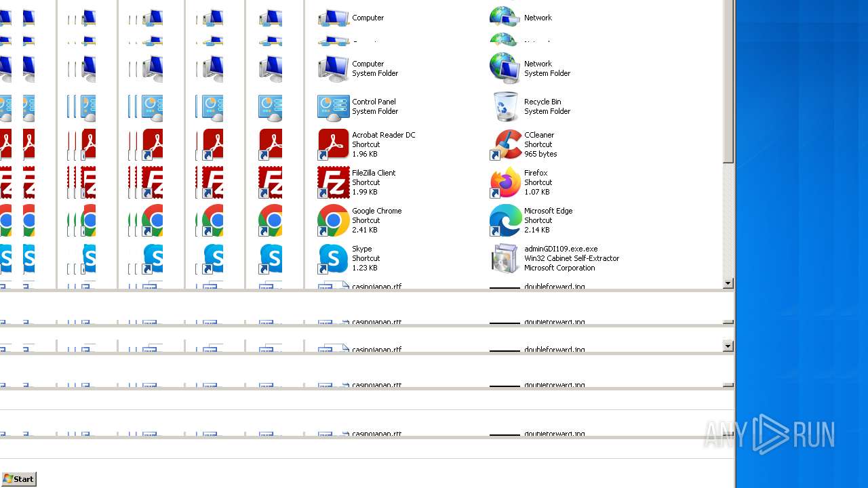Click the 'Recycle Bin' name label
This screenshot has width=868, height=488.
pyautogui.click(x=542, y=102)
